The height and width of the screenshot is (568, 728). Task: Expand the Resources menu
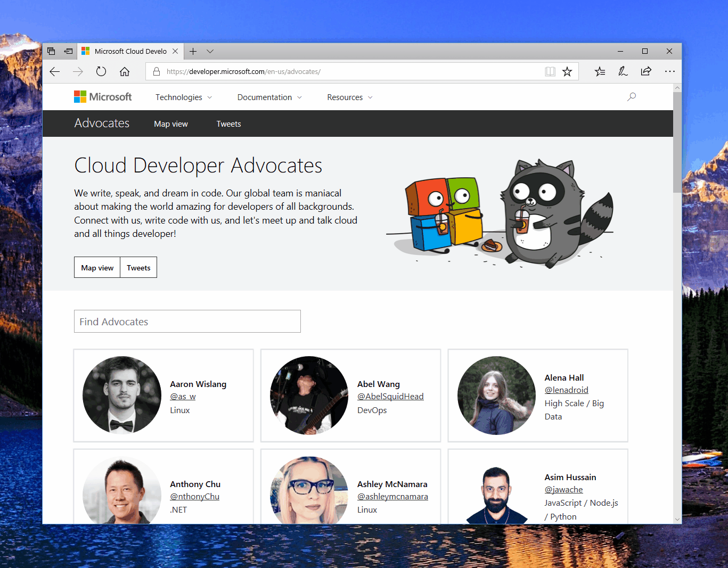click(350, 97)
